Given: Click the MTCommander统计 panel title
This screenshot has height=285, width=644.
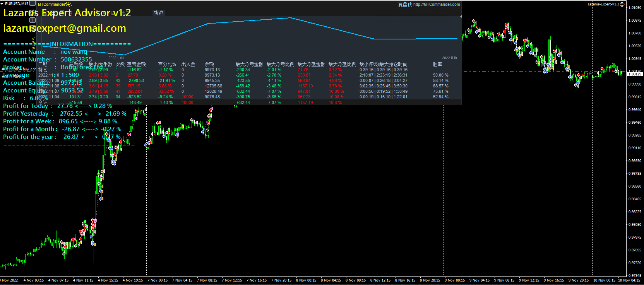Looking at the screenshot, I should point(56,4).
